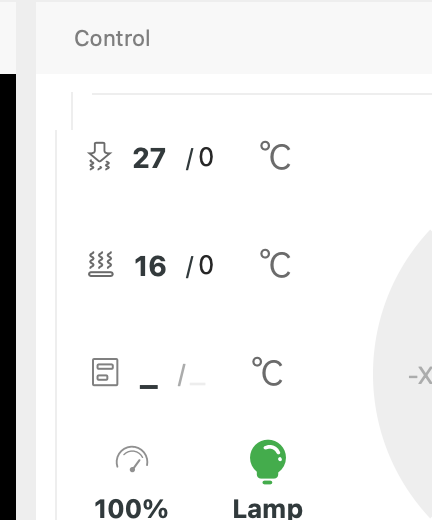Viewport: 432px width, 520px height.
Task: Click the chamber target temperature placeholder
Action: point(197,384)
